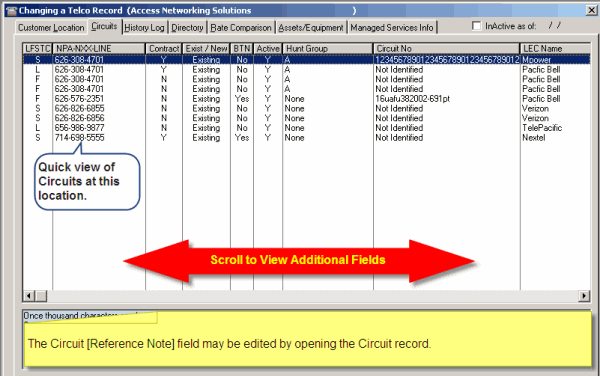Click the Active column header
Viewport: 600px width, 376px height.
point(268,49)
